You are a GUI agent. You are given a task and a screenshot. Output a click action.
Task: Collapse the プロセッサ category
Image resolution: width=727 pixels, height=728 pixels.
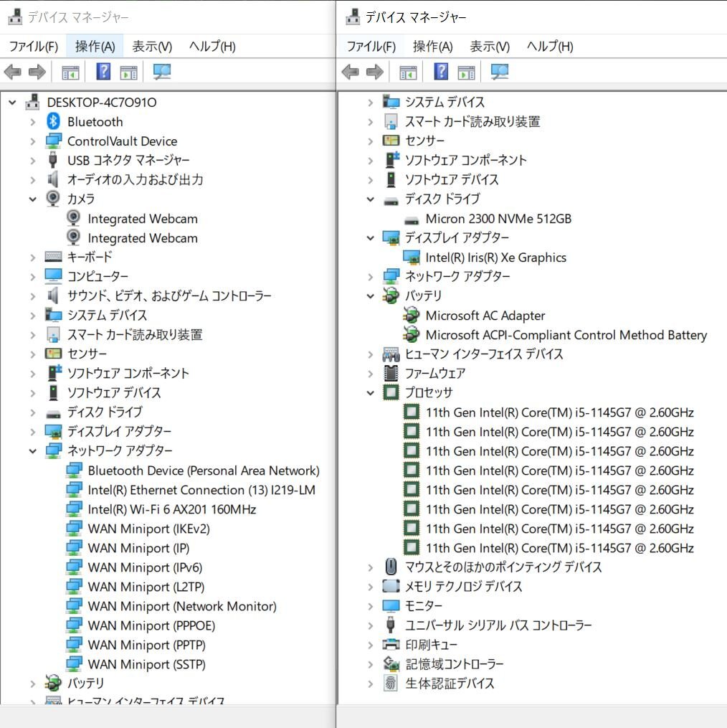coord(371,393)
